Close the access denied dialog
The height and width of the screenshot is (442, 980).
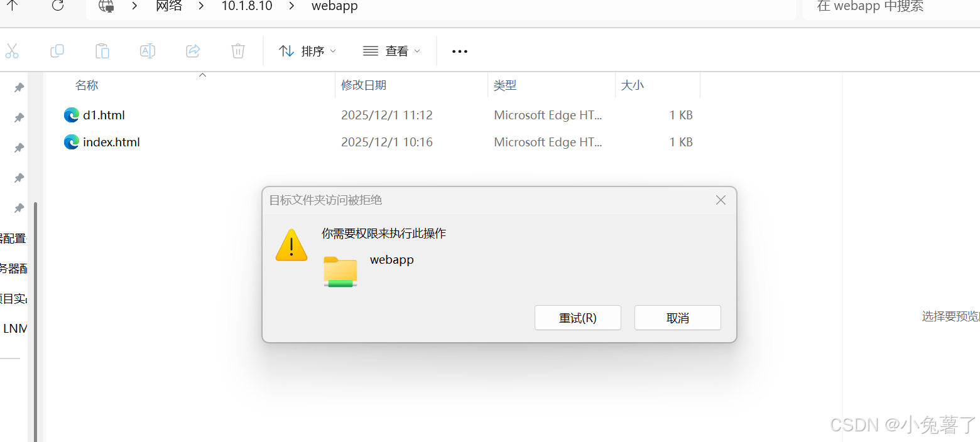[x=721, y=200]
